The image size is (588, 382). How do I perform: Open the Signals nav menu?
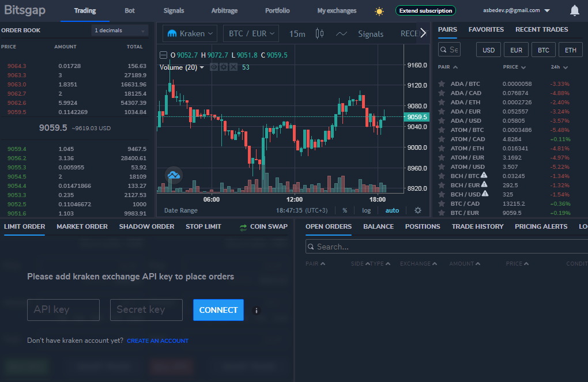pos(174,10)
